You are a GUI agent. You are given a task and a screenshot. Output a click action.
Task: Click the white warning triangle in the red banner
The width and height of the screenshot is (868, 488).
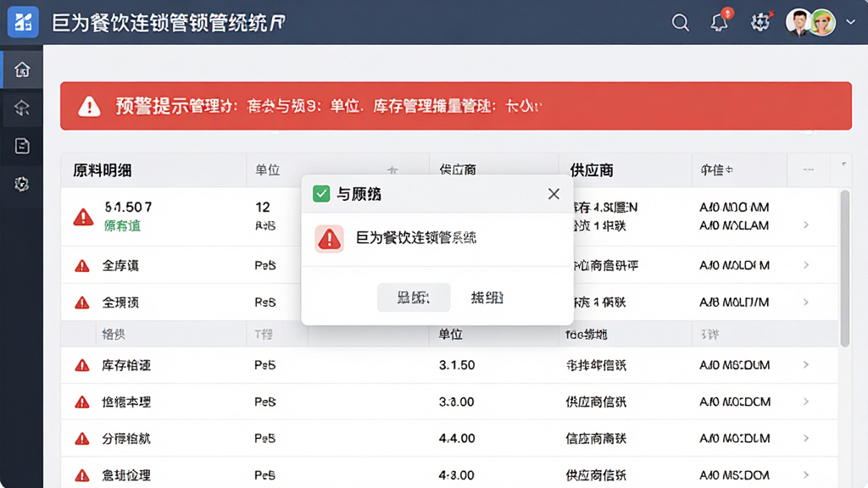coord(89,106)
